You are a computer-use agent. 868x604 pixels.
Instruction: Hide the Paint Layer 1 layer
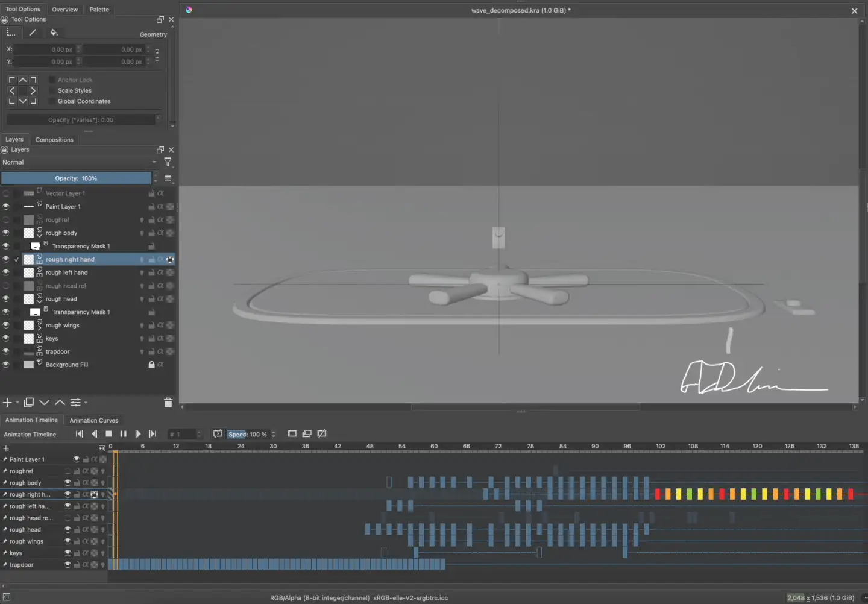click(x=6, y=207)
